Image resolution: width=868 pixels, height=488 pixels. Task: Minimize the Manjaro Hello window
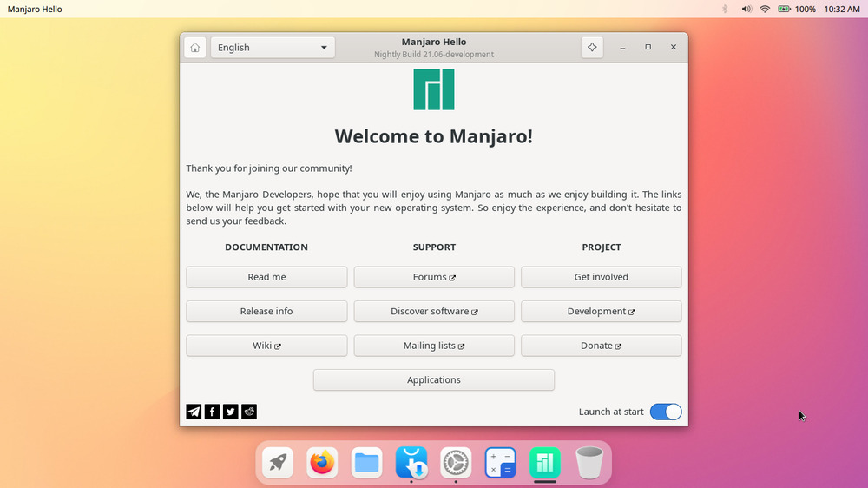pos(622,48)
